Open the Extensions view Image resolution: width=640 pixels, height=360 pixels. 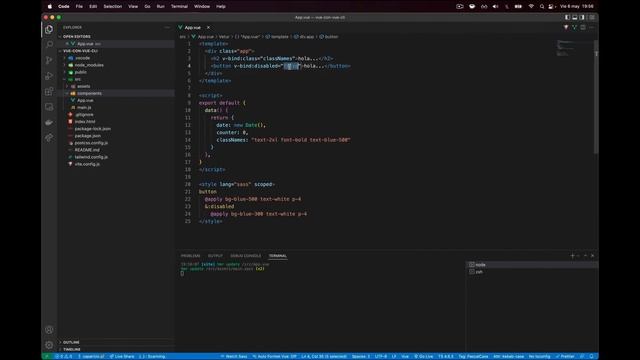coord(49,91)
